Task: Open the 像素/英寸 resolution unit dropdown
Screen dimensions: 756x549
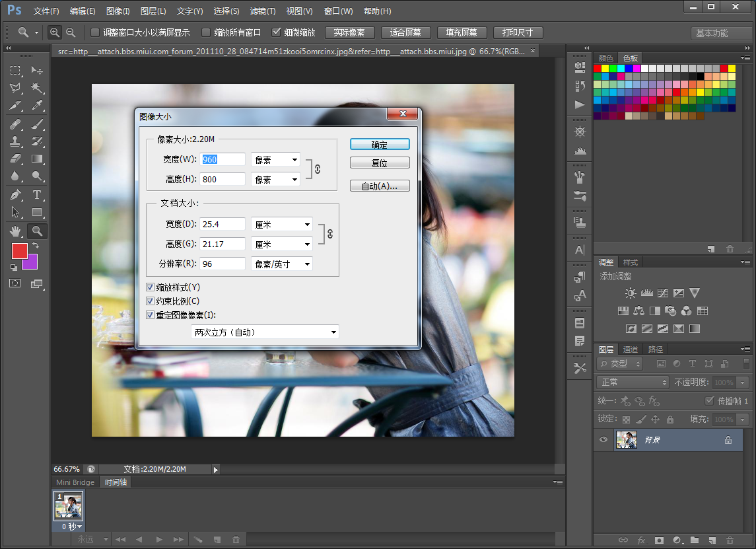Action: [x=282, y=264]
